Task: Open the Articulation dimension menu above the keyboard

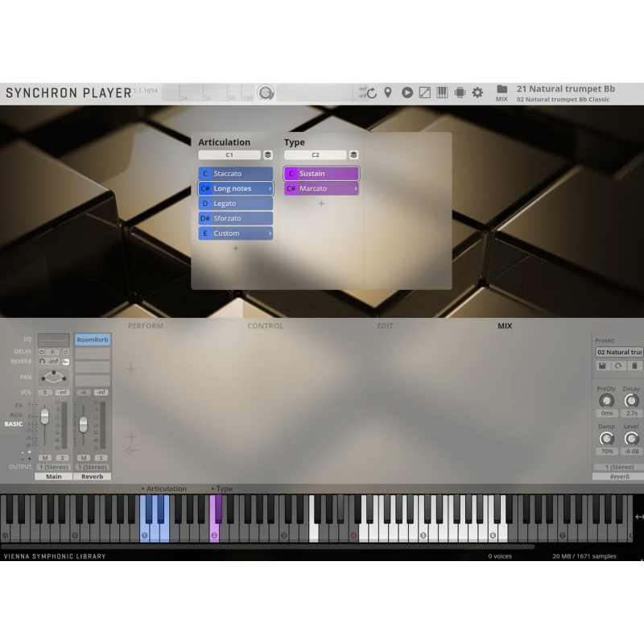Action: [164, 489]
